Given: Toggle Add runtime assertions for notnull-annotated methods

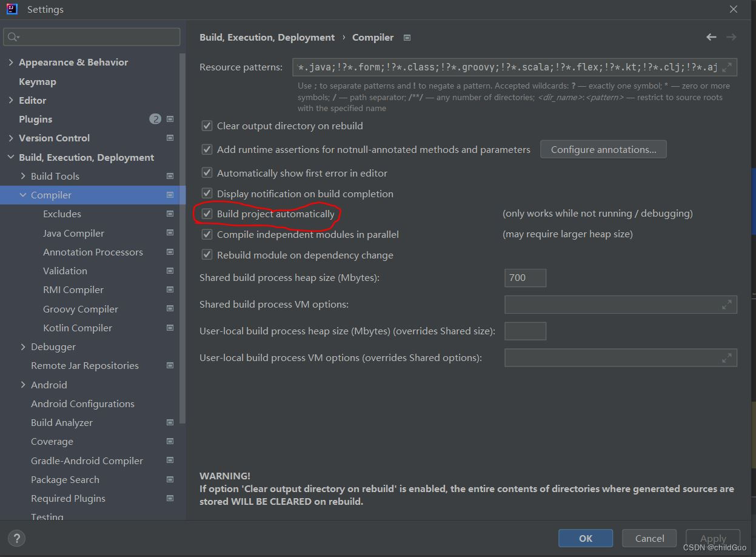Looking at the screenshot, I should (x=207, y=149).
